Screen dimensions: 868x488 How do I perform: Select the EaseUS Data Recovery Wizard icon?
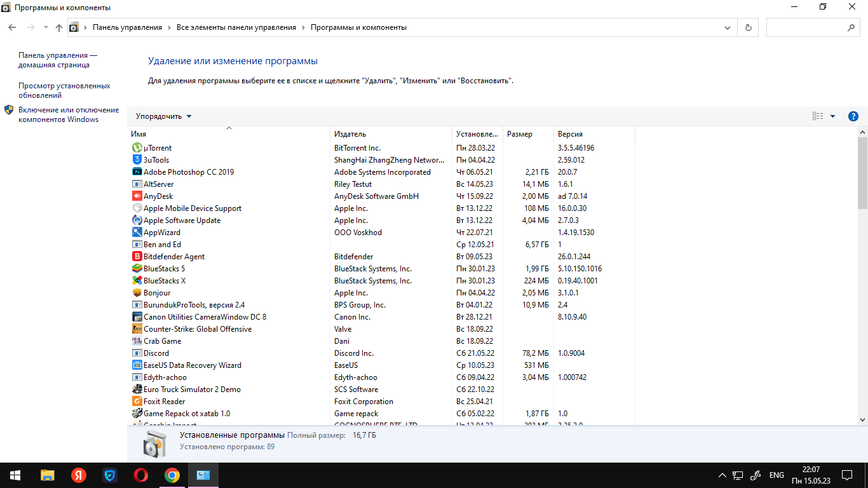click(137, 365)
